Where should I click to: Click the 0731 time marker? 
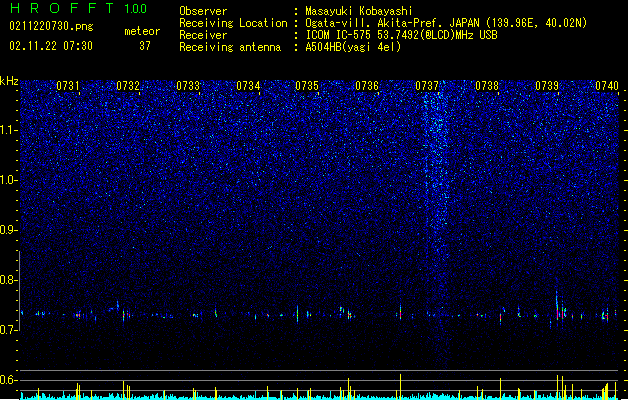coord(68,86)
